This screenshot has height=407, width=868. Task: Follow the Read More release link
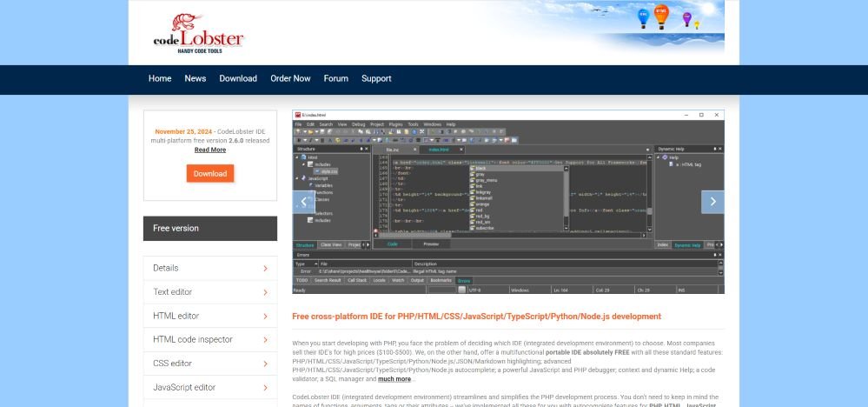tap(210, 150)
